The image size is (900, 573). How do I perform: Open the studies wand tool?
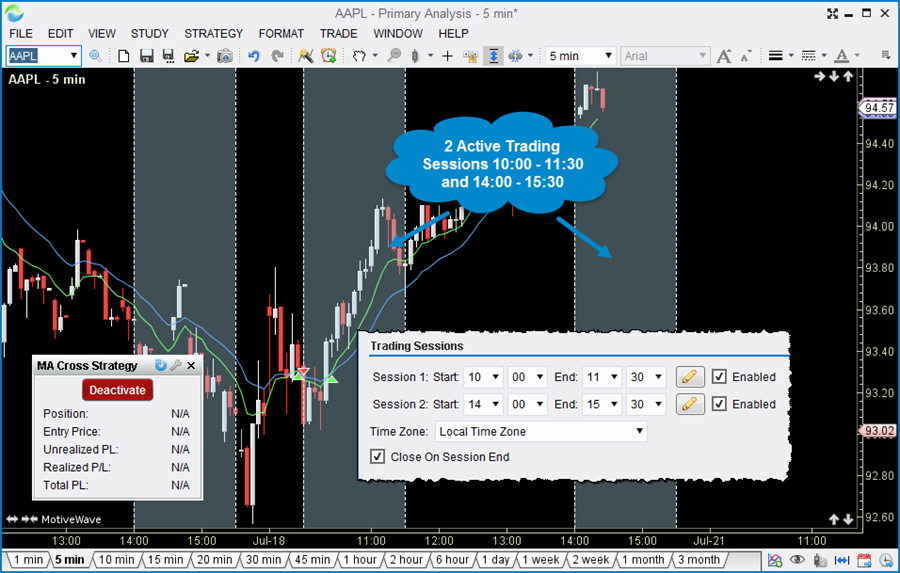pyautogui.click(x=306, y=56)
